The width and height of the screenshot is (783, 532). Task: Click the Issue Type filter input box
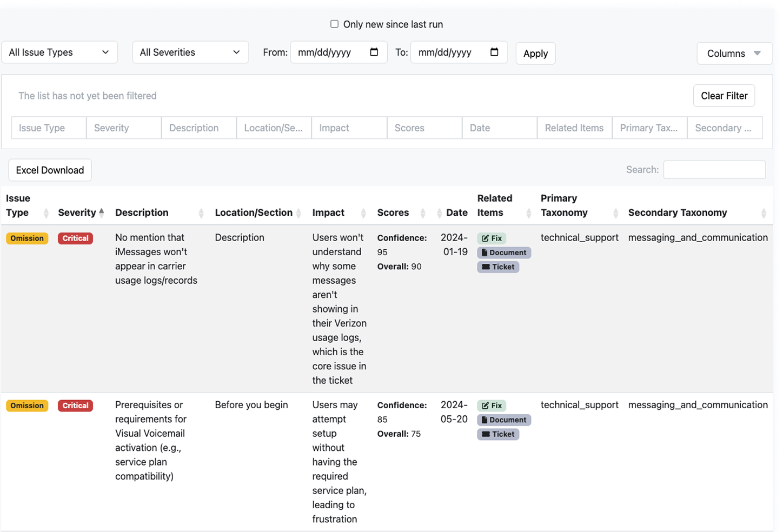[49, 128]
